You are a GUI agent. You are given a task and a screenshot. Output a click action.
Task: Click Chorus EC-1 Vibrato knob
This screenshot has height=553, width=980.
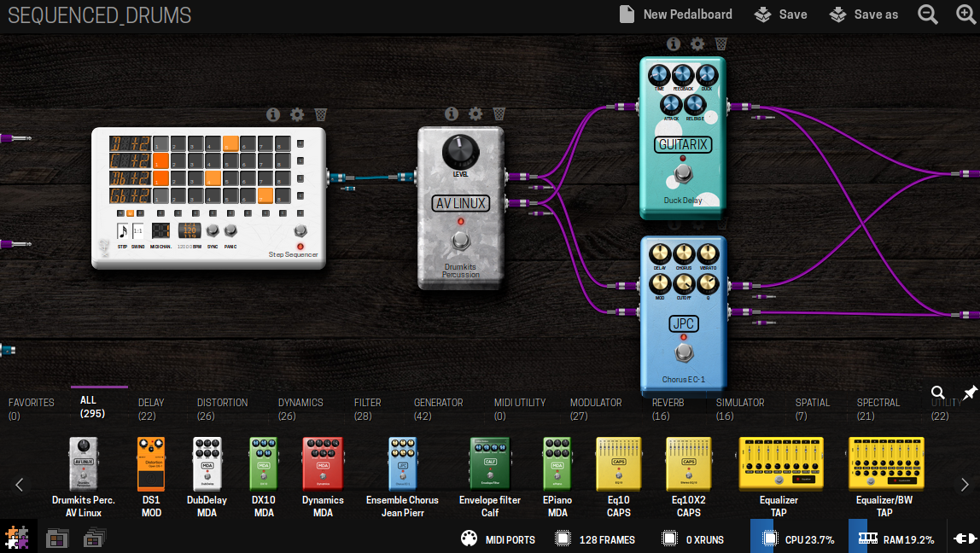[708, 253]
